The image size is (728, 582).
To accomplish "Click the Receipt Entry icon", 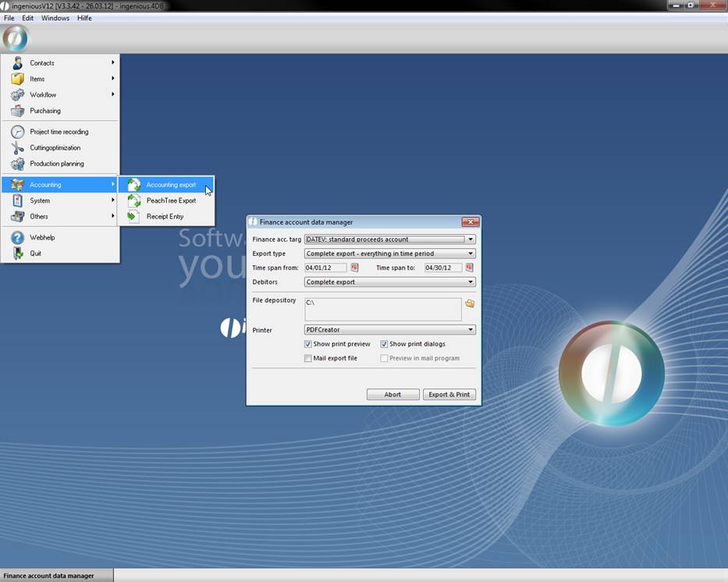I will pos(134,217).
